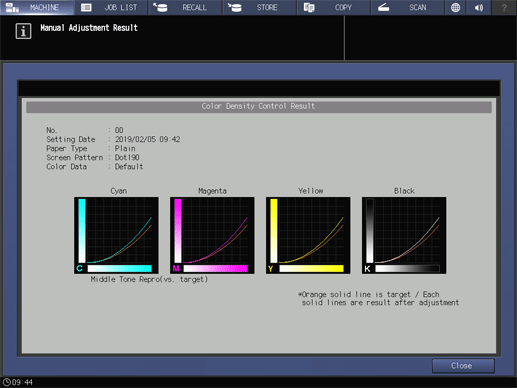
Task: Select the STORE tab
Action: point(260,7)
